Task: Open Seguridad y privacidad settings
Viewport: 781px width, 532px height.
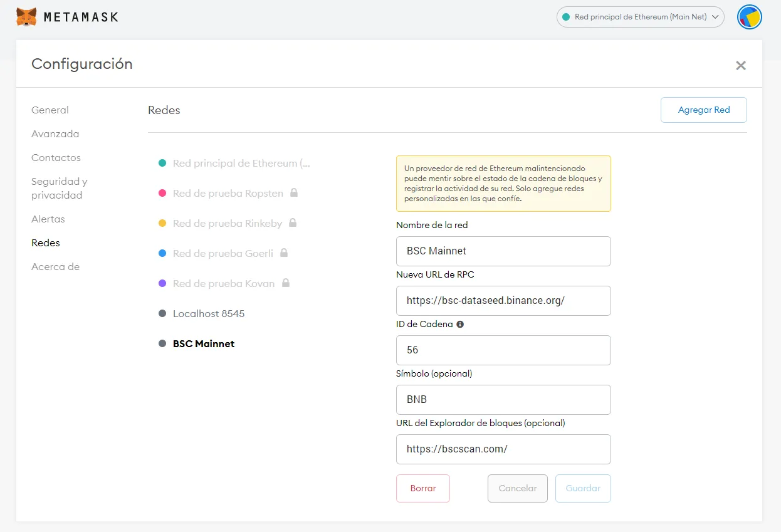Action: pyautogui.click(x=60, y=188)
